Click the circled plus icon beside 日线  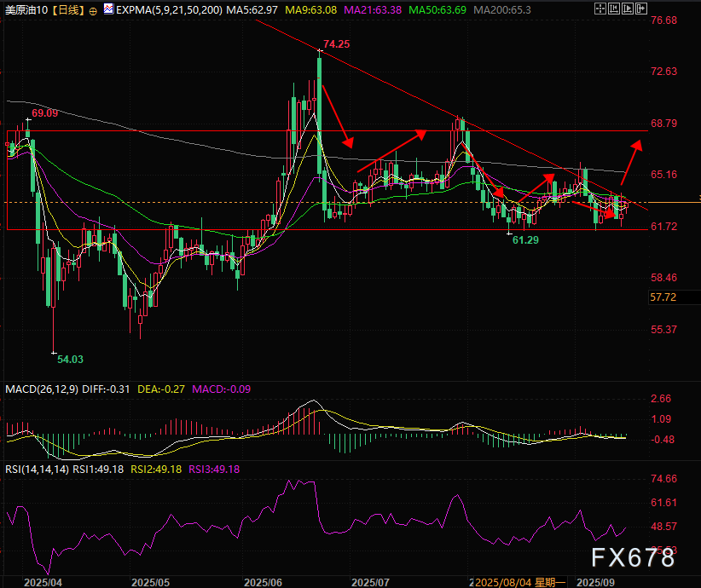92,9
